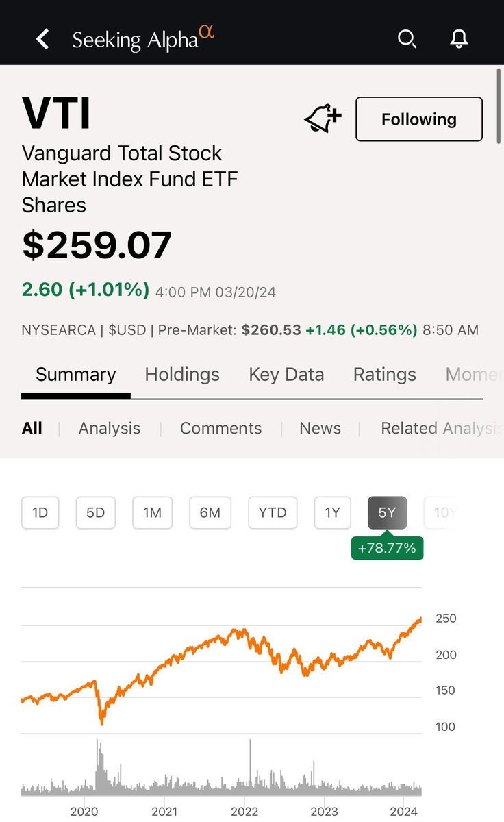504x822 pixels.
Task: Filter by Comments
Action: coord(220,428)
